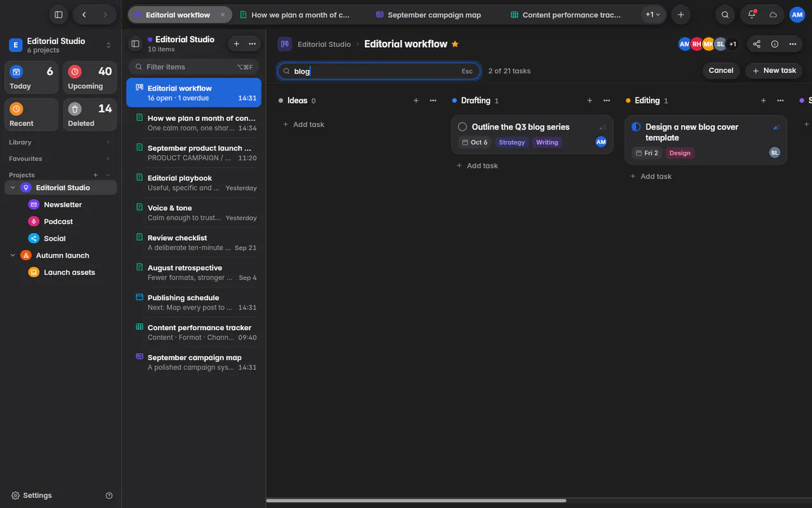Collapse the item list panel icon
Image resolution: width=812 pixels, height=508 pixels.
pyautogui.click(x=135, y=44)
